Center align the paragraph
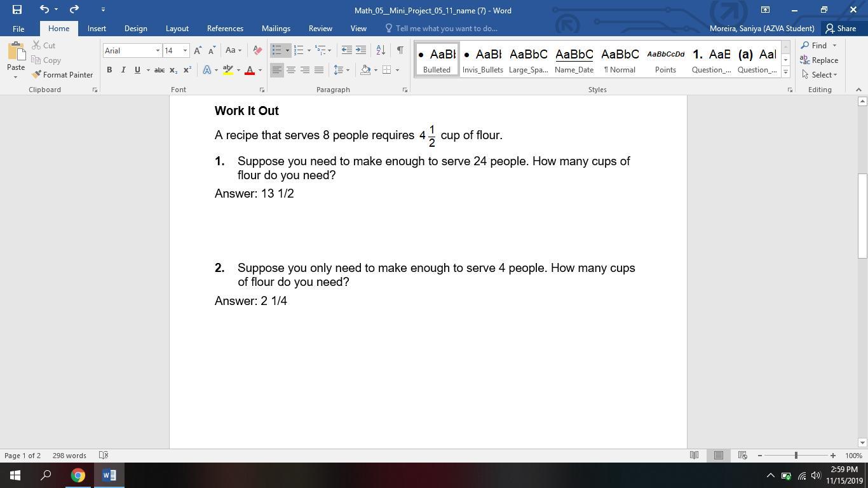 click(290, 70)
